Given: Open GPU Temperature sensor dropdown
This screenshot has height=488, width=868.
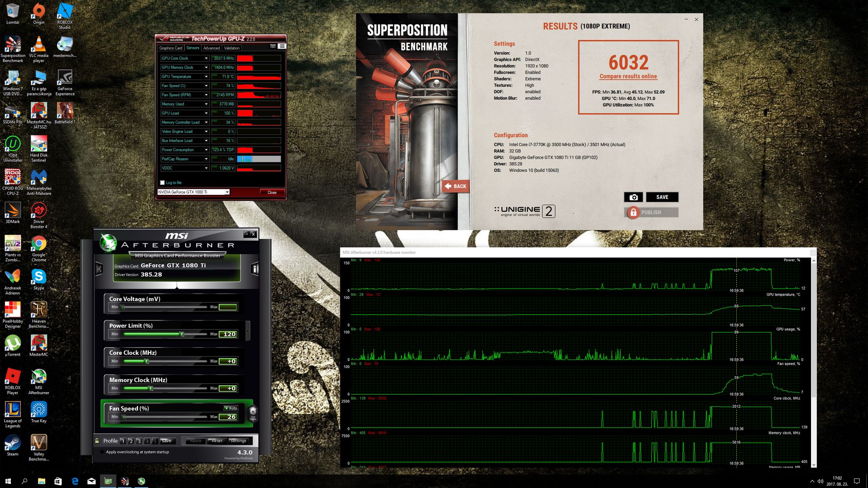Looking at the screenshot, I should tap(206, 77).
